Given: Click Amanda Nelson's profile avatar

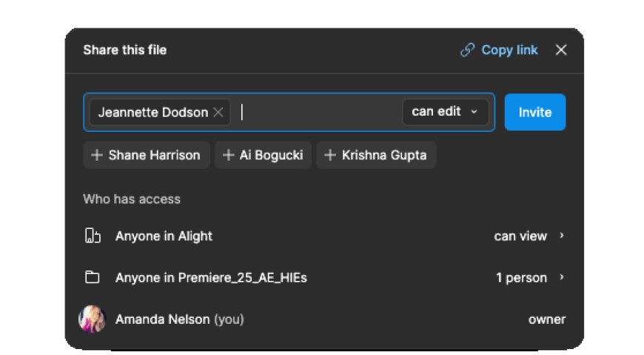Looking at the screenshot, I should [93, 319].
